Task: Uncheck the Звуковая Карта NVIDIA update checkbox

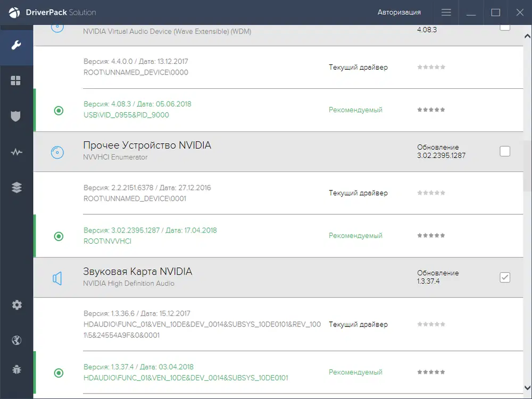Action: coord(505,277)
